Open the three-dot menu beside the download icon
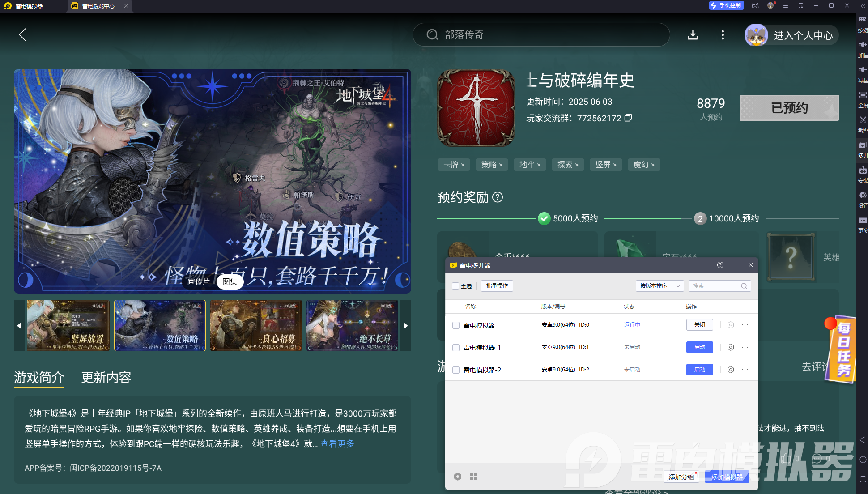This screenshot has width=868, height=494. coord(722,35)
